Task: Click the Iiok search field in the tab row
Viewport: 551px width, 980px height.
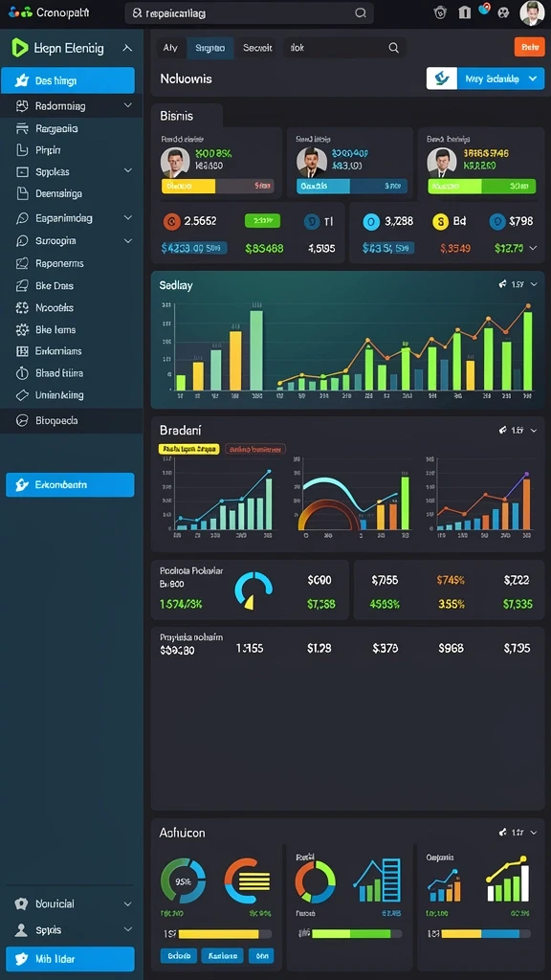Action: (344, 48)
